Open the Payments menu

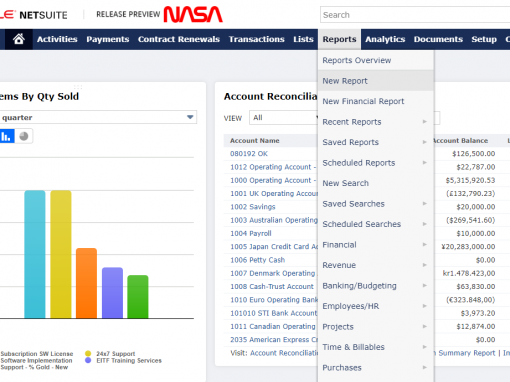tap(108, 39)
